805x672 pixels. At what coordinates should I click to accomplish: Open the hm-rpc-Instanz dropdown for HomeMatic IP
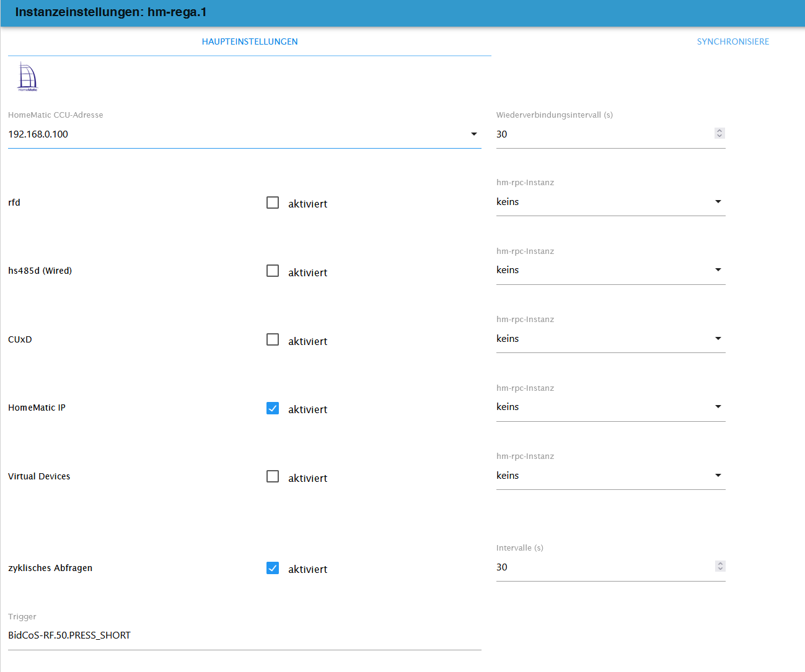click(x=611, y=407)
